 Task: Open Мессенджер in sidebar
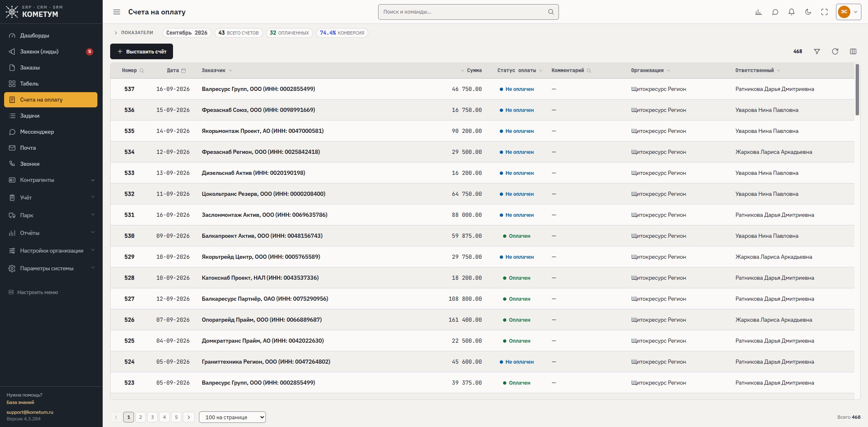pos(51,132)
